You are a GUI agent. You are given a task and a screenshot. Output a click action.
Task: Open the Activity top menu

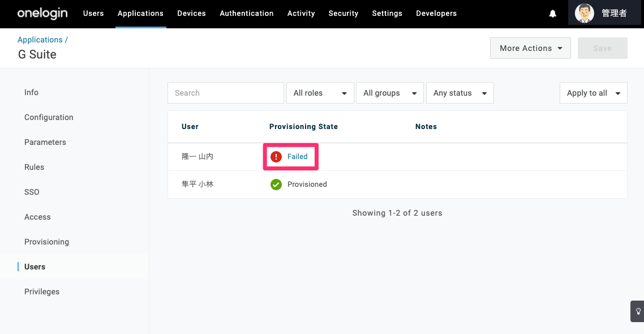click(301, 14)
